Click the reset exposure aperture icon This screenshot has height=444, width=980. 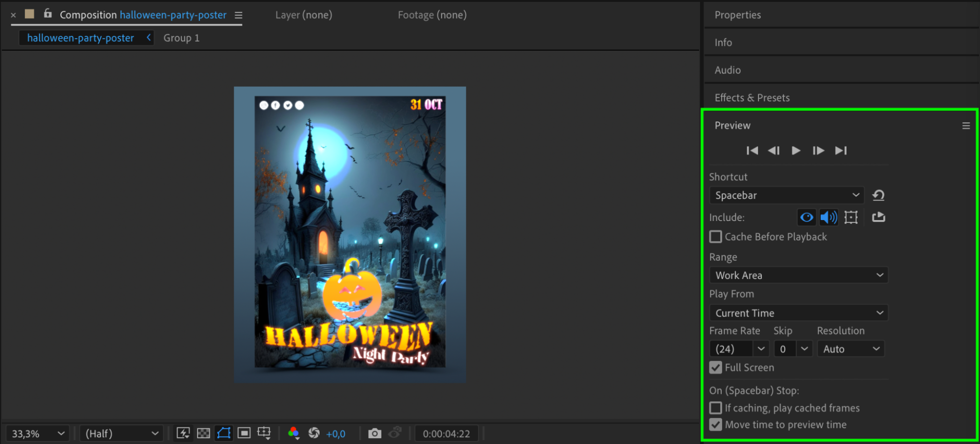314,433
